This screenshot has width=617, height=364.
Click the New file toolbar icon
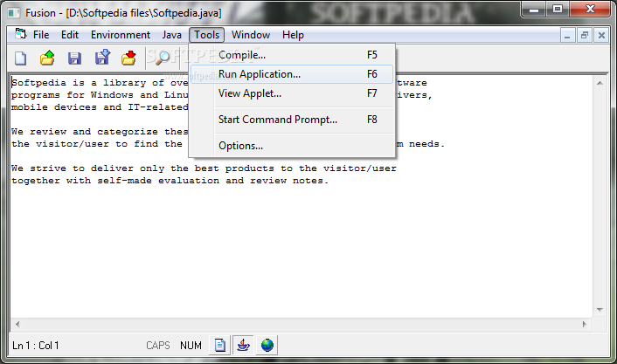pyautogui.click(x=20, y=58)
